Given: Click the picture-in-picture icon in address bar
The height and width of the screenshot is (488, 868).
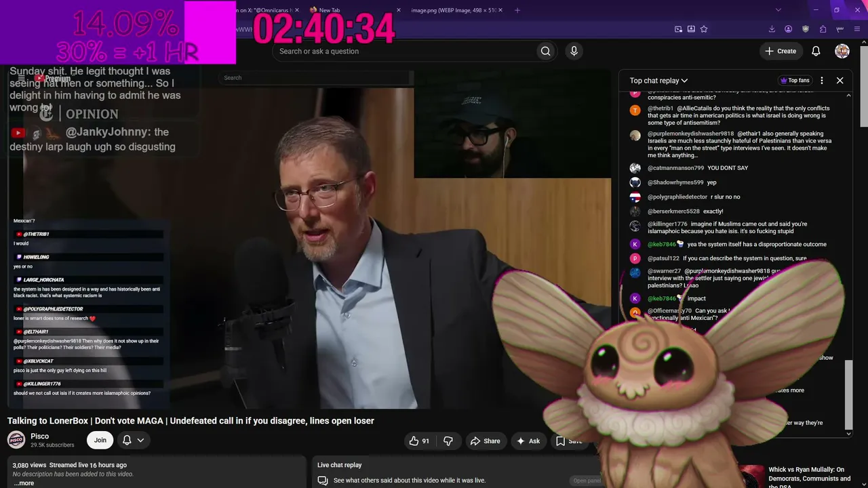Looking at the screenshot, I should coord(678,29).
